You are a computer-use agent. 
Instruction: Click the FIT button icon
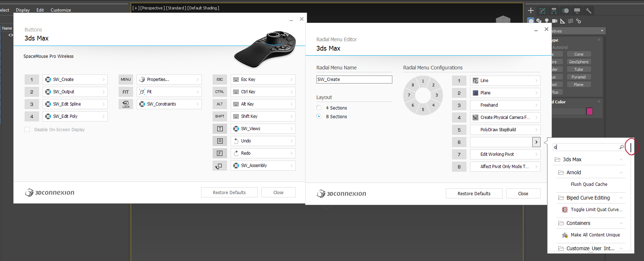(125, 92)
